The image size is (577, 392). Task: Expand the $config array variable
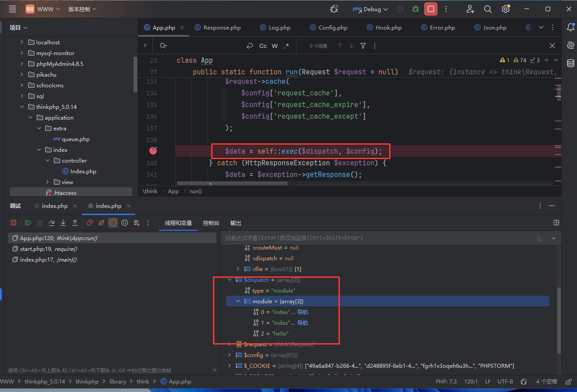tap(230, 355)
